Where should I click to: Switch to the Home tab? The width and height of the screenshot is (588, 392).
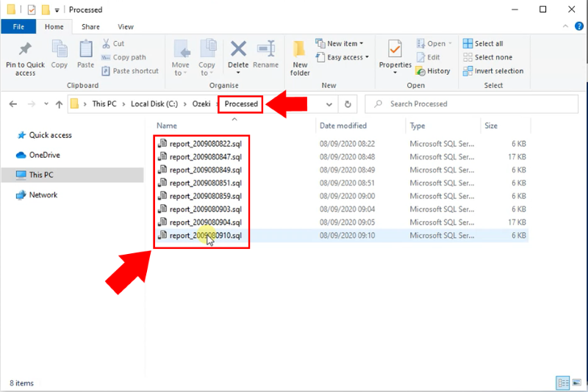coord(54,26)
